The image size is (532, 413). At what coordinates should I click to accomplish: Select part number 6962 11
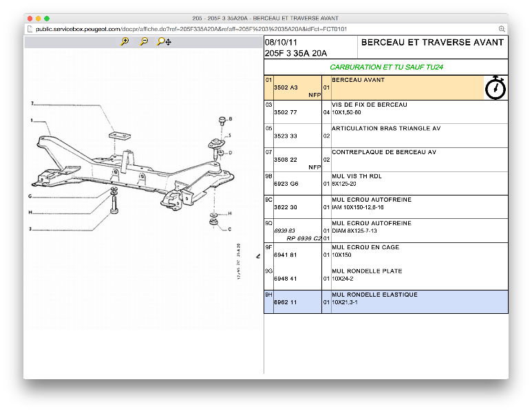[286, 302]
